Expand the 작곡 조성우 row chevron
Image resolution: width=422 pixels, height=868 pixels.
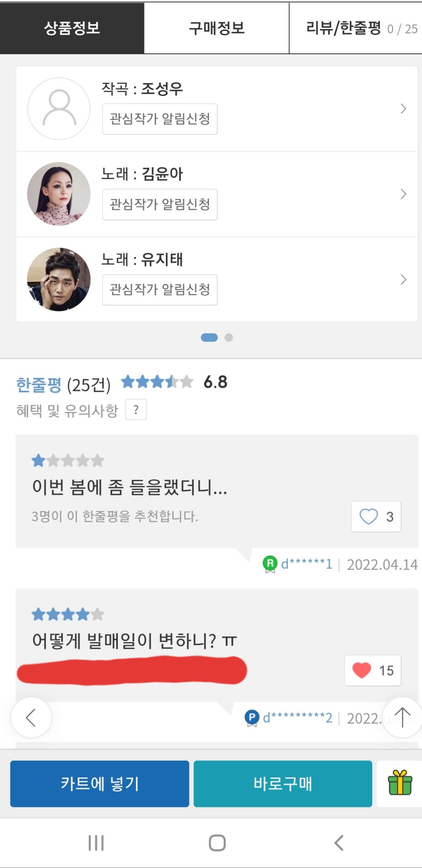[404, 108]
